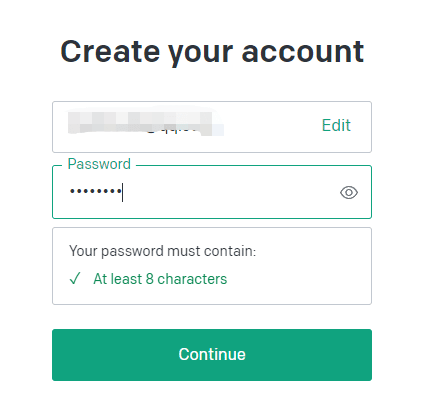Click the pixelated email text
This screenshot has width=429, height=394.
click(x=146, y=123)
